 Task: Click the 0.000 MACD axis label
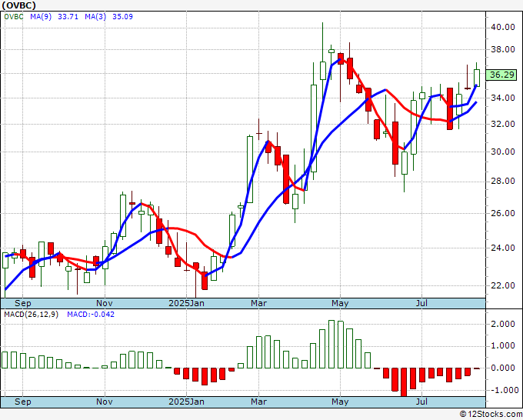[x=503, y=368]
